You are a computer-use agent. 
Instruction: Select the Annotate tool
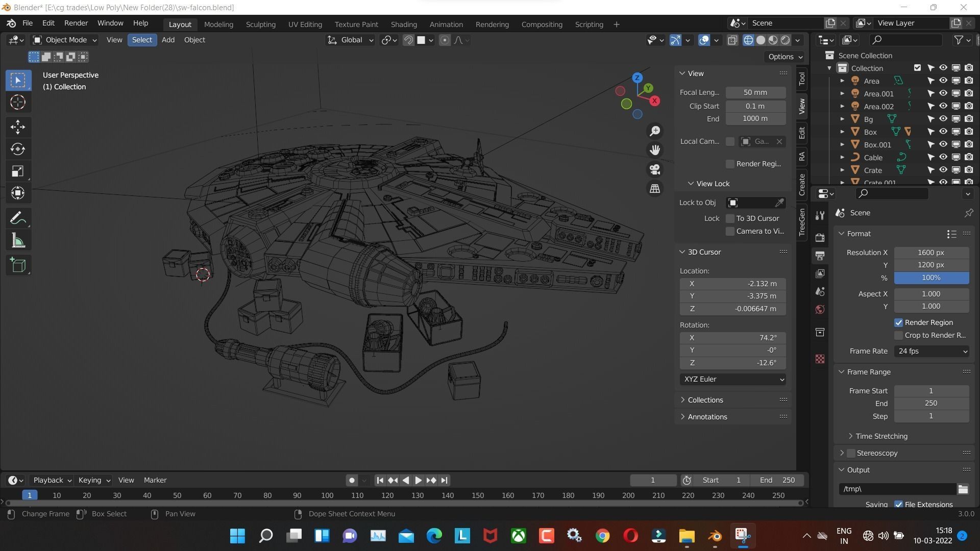point(18,218)
